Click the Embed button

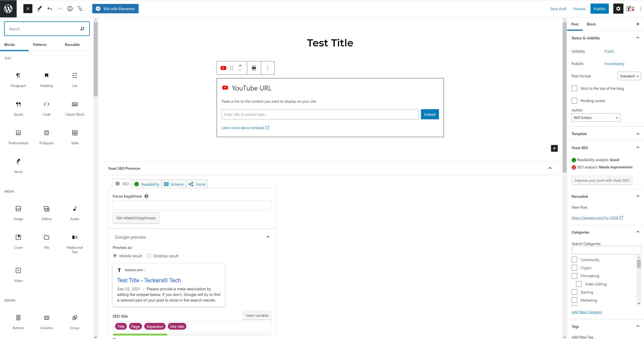430,114
